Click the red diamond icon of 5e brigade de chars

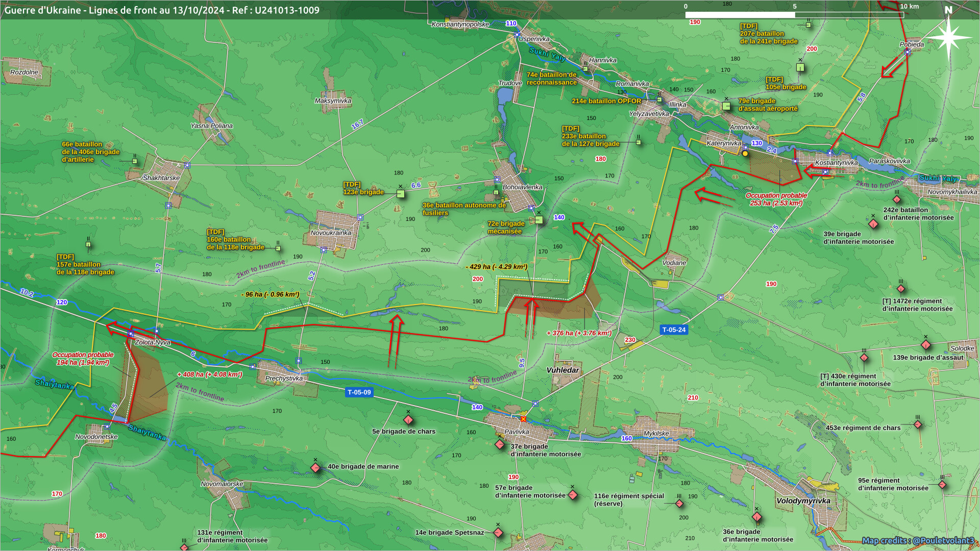[x=408, y=420]
